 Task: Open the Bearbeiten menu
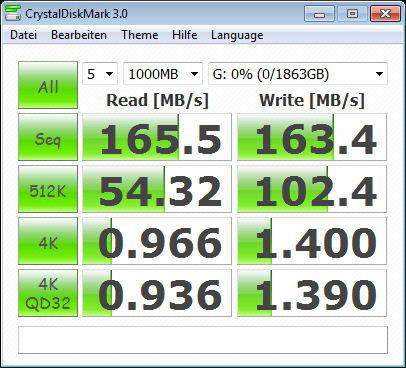pyautogui.click(x=79, y=35)
